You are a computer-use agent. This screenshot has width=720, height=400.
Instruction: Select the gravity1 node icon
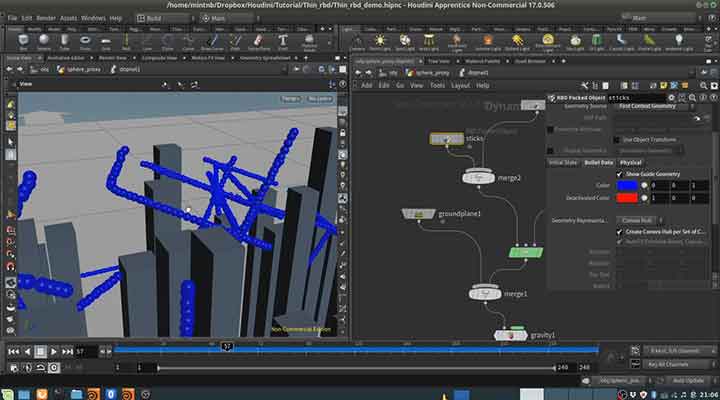pyautogui.click(x=512, y=336)
